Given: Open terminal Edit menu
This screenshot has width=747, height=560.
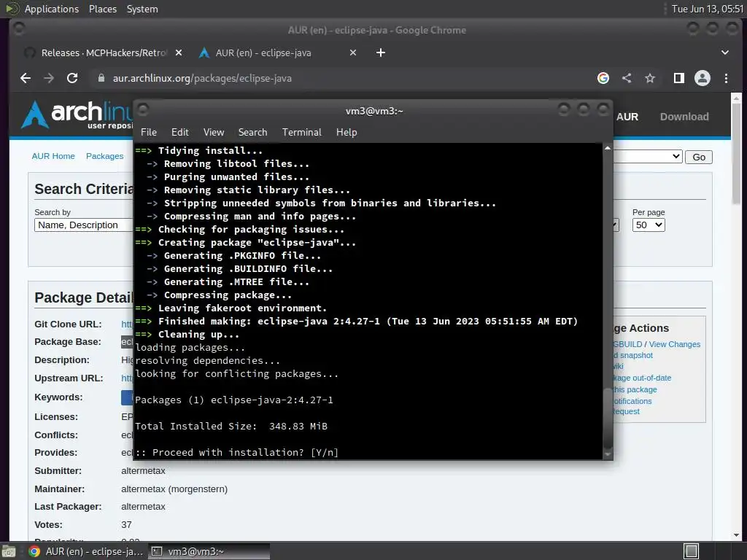Looking at the screenshot, I should tap(180, 132).
